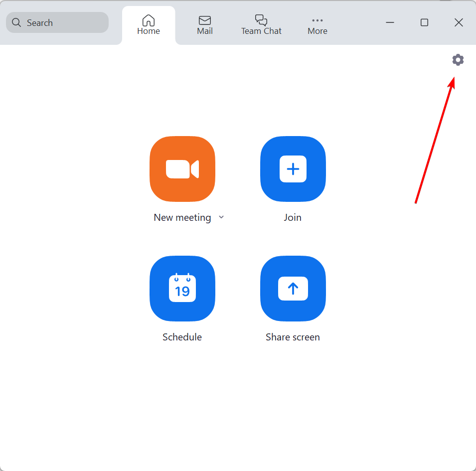Expand the New meeting options chevron
Viewport: 476px width, 471px height.
pos(221,217)
